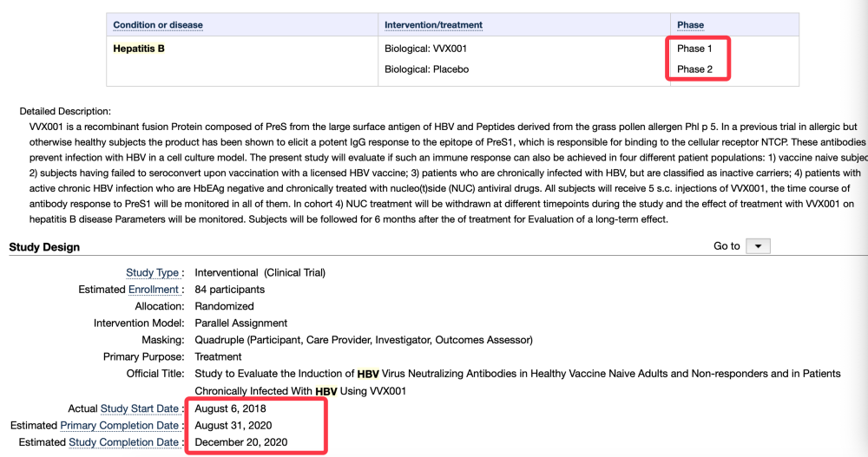
Task: Click the Enrollment link
Action: (x=154, y=290)
